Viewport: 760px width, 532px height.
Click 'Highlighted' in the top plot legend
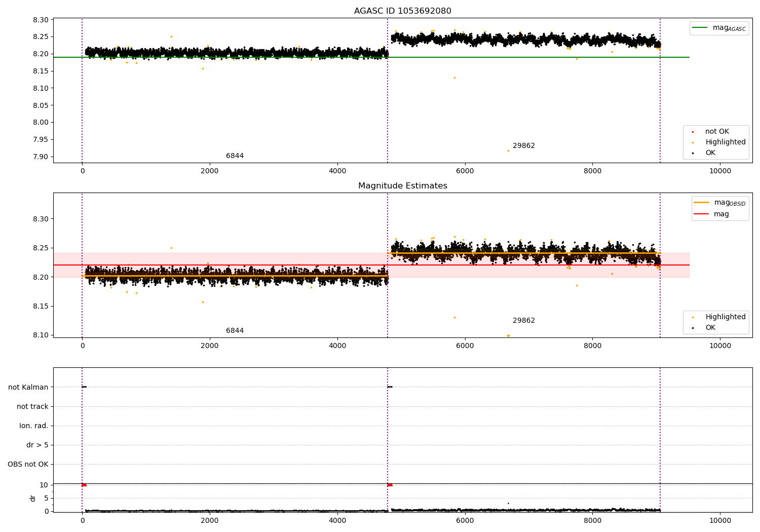[725, 142]
